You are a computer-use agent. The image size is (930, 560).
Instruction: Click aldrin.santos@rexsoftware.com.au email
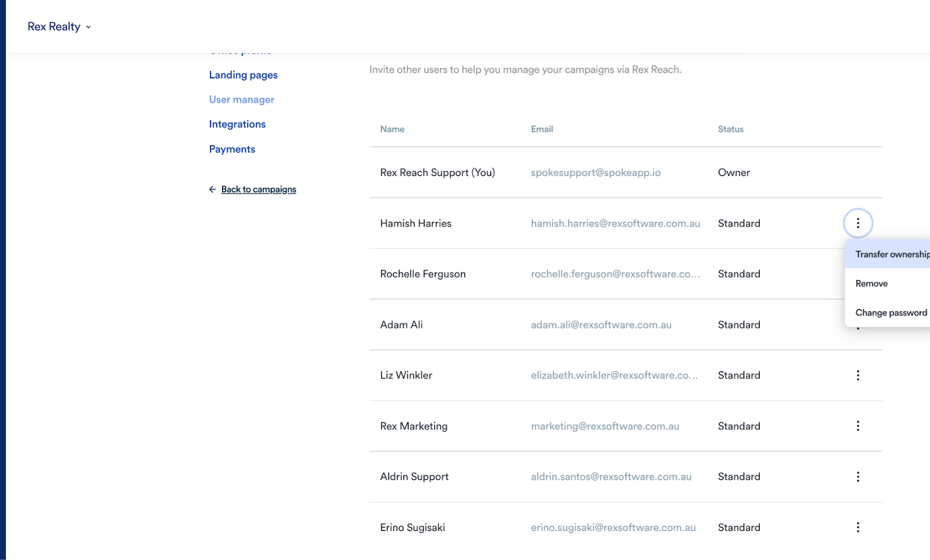point(611,477)
